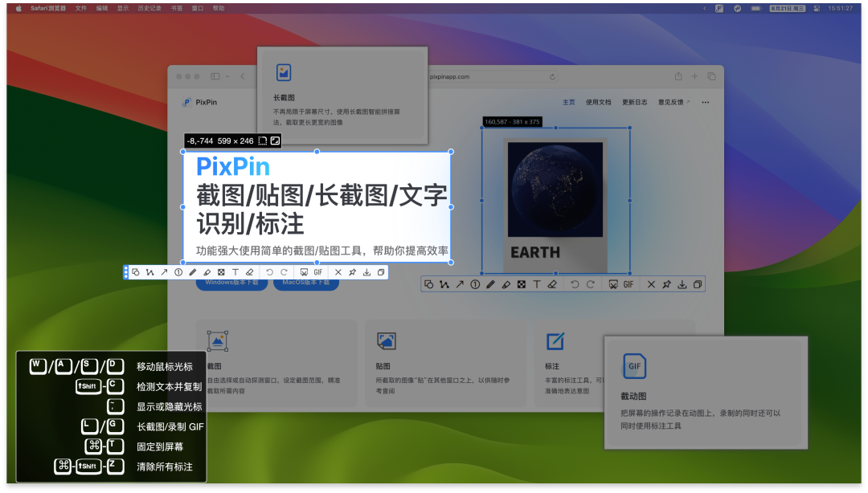Show Safari tab overview

point(712,76)
